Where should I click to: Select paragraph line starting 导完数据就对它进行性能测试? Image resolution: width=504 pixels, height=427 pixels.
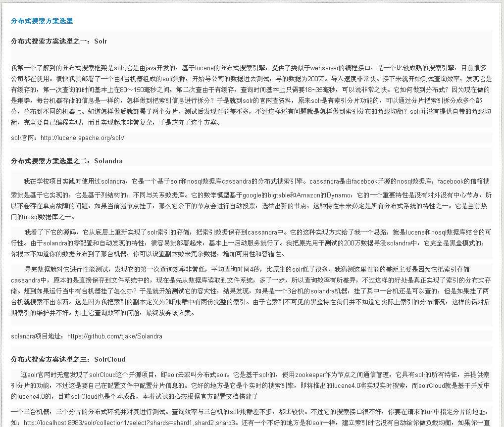coord(247,269)
